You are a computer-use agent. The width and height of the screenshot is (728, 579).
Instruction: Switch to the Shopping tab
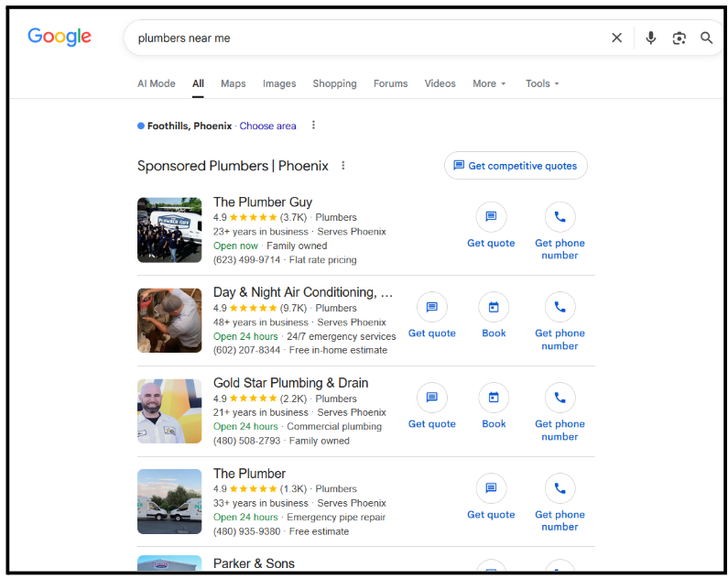334,83
